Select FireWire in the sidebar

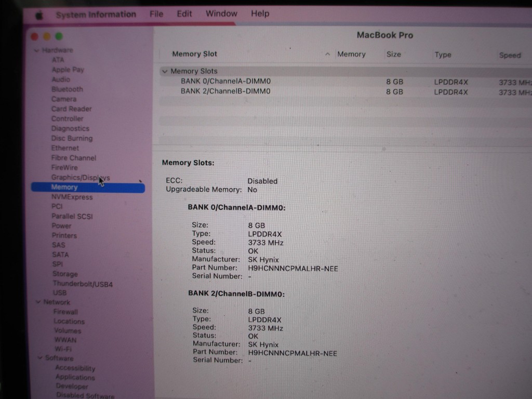pyautogui.click(x=64, y=168)
